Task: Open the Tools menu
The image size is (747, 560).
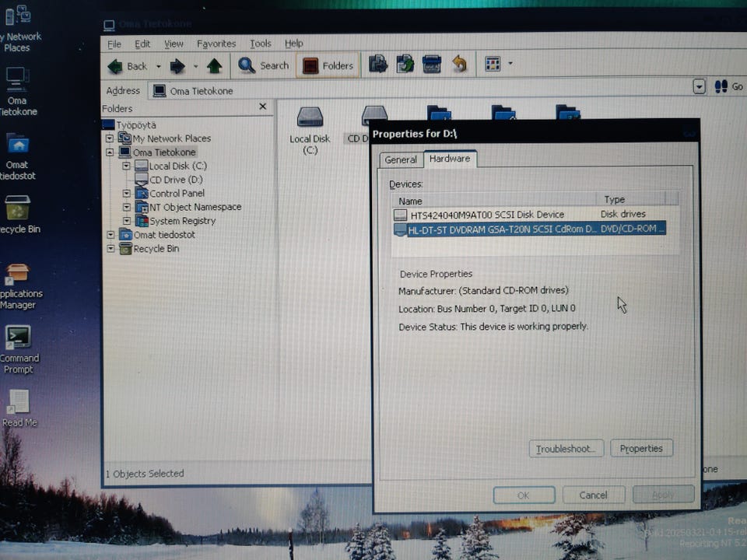Action: [261, 44]
